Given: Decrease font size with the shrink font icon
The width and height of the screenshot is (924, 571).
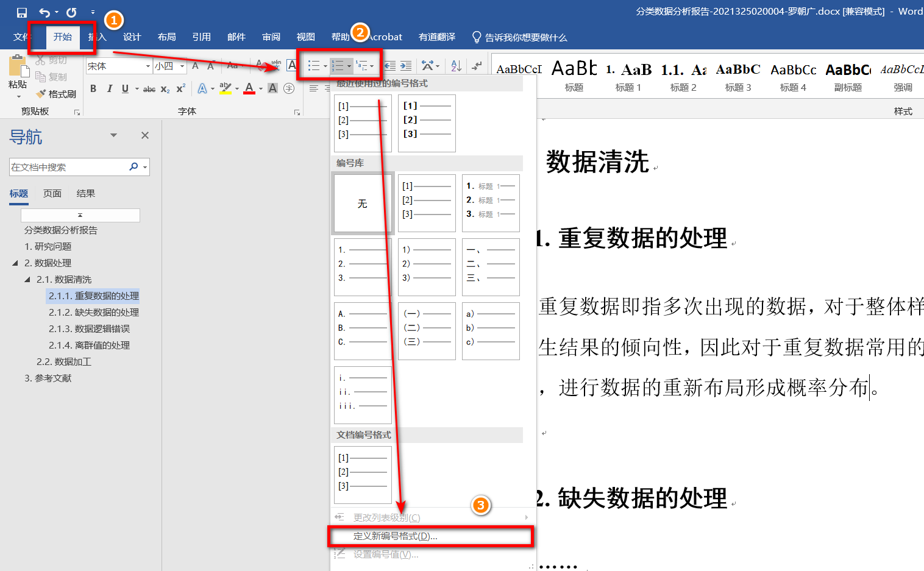Looking at the screenshot, I should coord(211,66).
